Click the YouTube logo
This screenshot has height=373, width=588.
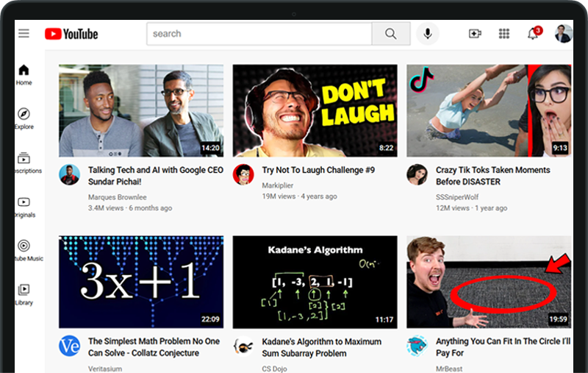tap(71, 34)
